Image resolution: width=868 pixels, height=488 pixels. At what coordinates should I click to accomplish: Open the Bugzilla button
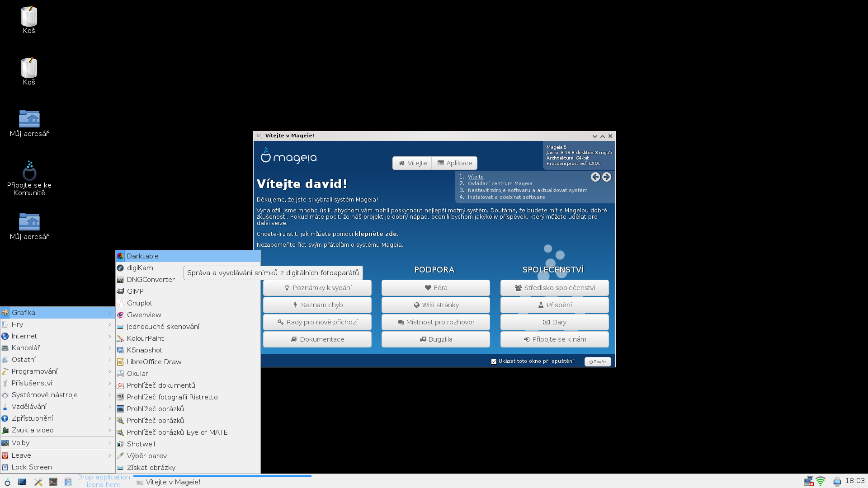coord(436,339)
